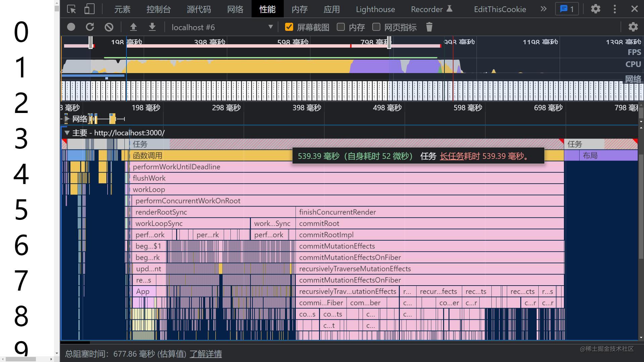Click the record performance profile button

pyautogui.click(x=71, y=27)
